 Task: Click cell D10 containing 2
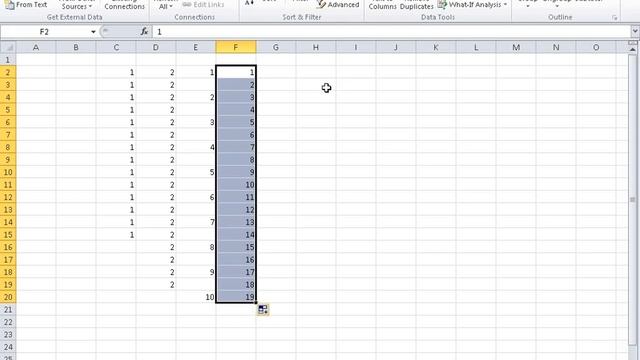click(x=156, y=172)
